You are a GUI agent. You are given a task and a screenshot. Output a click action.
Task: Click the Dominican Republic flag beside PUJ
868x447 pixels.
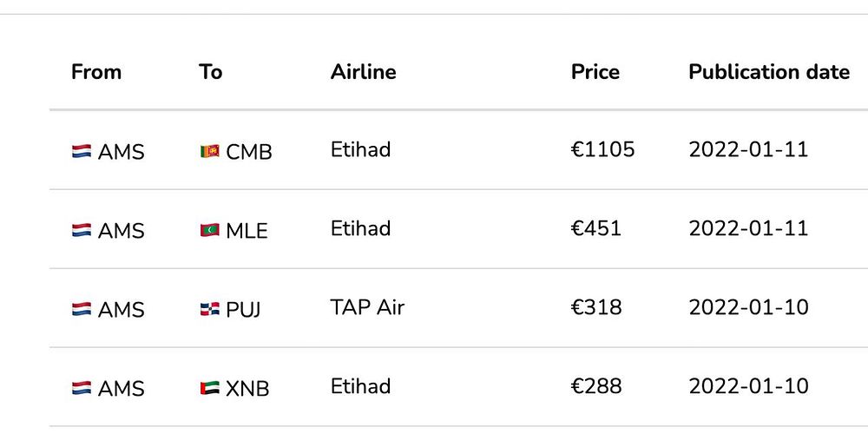pyautogui.click(x=209, y=309)
